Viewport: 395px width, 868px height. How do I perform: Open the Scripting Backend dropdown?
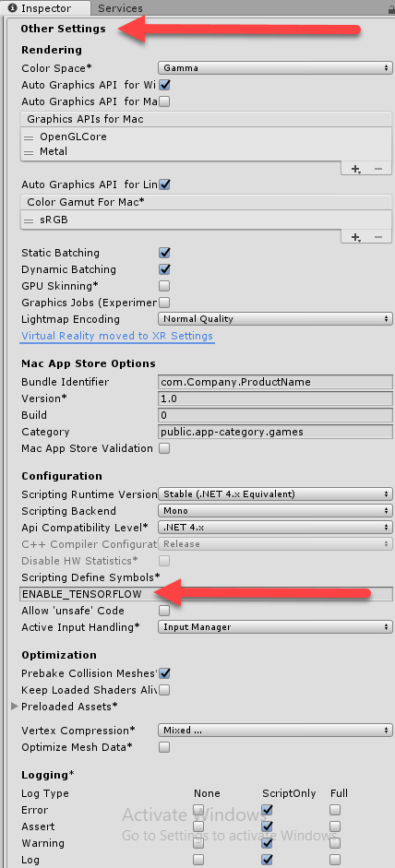(275, 511)
